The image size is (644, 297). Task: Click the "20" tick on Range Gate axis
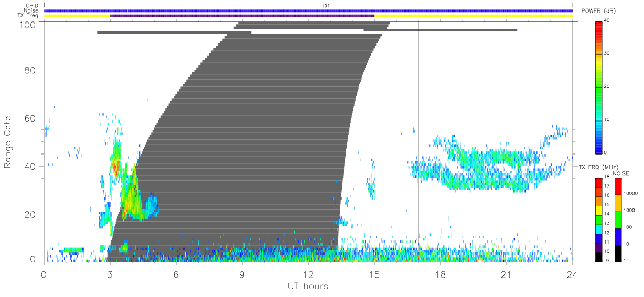point(30,214)
